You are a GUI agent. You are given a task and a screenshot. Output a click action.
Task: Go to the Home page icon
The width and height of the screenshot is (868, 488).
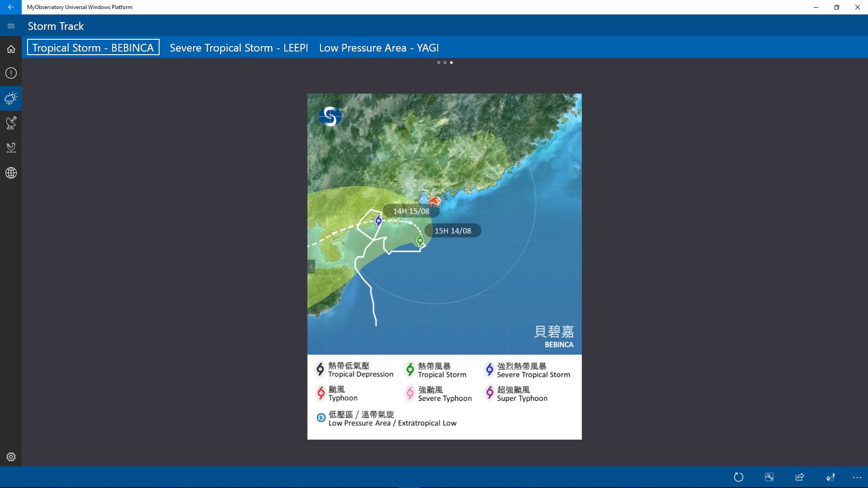coord(11,49)
